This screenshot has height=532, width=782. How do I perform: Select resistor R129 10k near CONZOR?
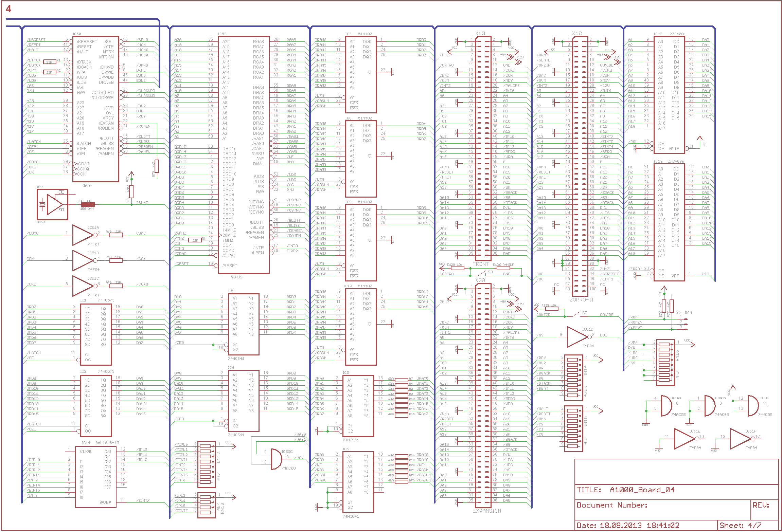[x=552, y=309]
